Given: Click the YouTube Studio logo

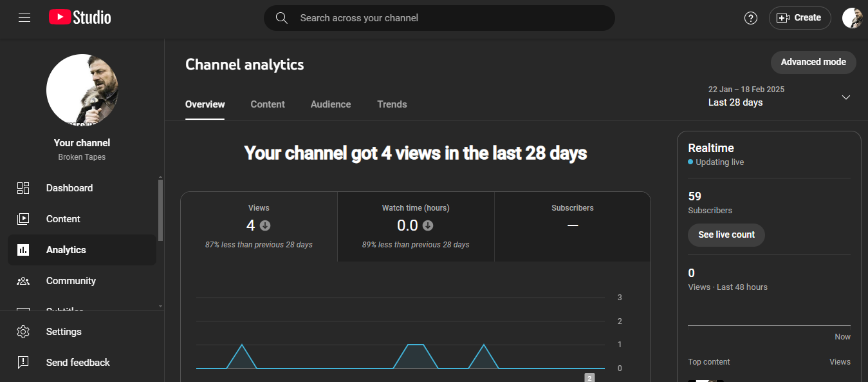Looking at the screenshot, I should click(x=80, y=17).
